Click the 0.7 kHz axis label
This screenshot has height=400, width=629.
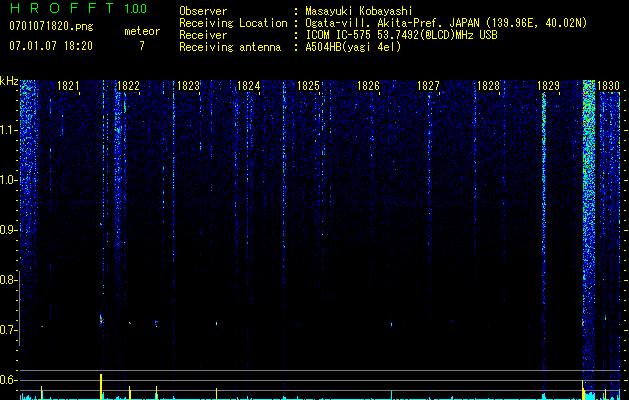pyautogui.click(x=8, y=330)
